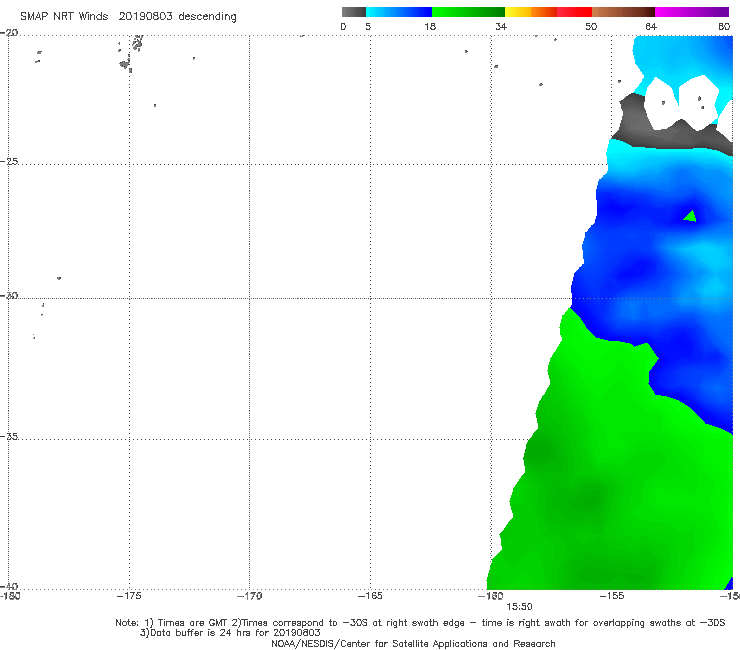740x650 pixels.
Task: Click the latitude axis label '-35'
Action: pyautogui.click(x=9, y=436)
